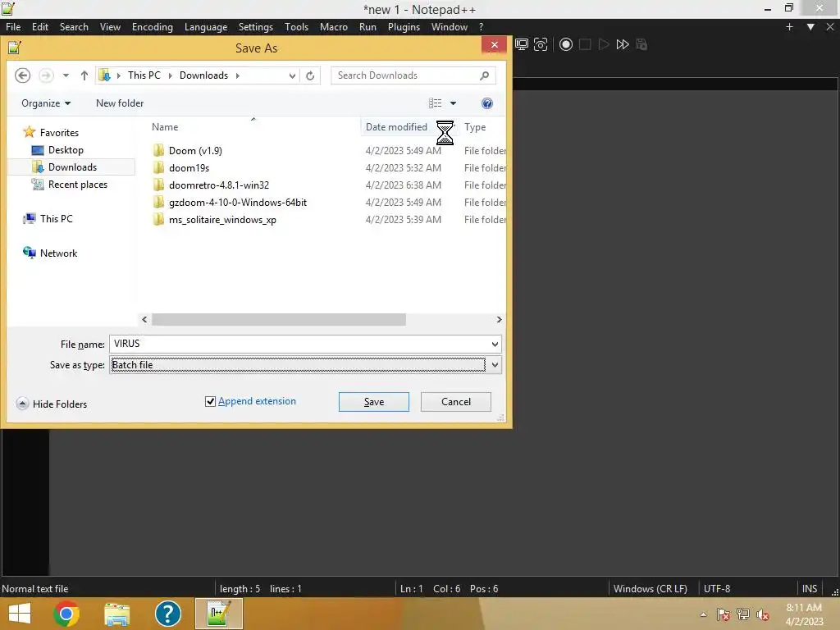The height and width of the screenshot is (630, 840).
Task: Open the Macro menu
Action: coord(334,27)
